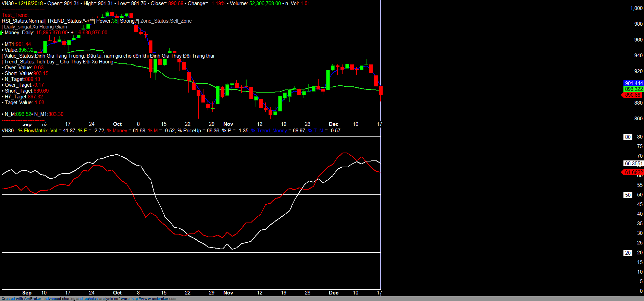Click the red 61.6822 indicator value label
The width and height of the screenshot is (644, 301).
(x=633, y=172)
